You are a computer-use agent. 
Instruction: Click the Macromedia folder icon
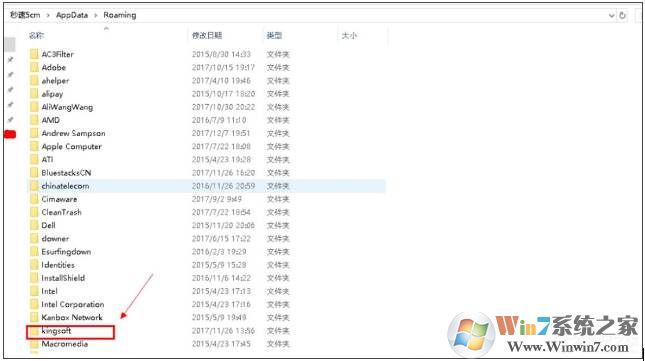click(x=34, y=344)
